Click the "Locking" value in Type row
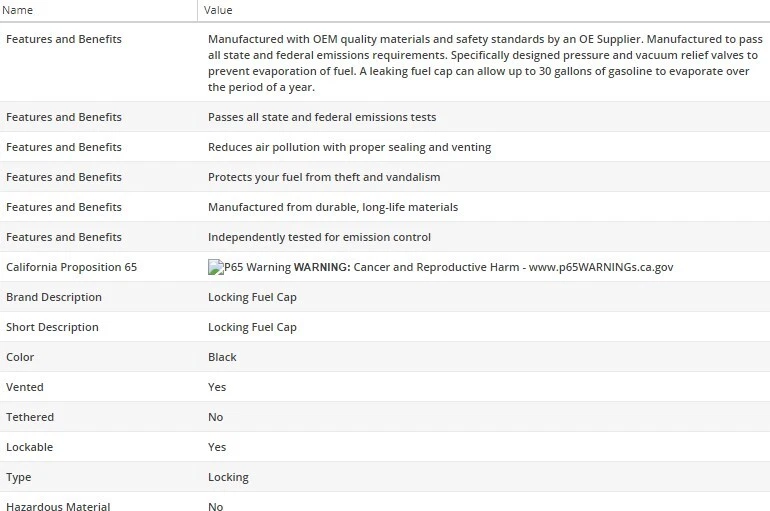770x511 pixels. click(x=228, y=477)
